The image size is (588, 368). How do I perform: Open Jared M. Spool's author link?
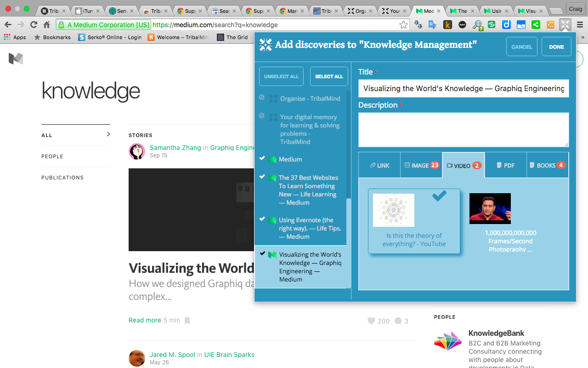(x=173, y=355)
